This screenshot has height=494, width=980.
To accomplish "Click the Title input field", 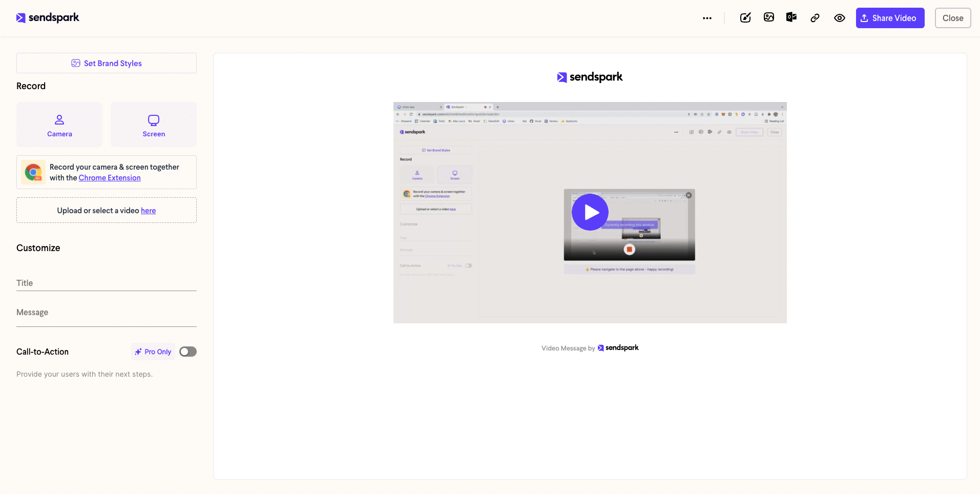I will pos(107,283).
